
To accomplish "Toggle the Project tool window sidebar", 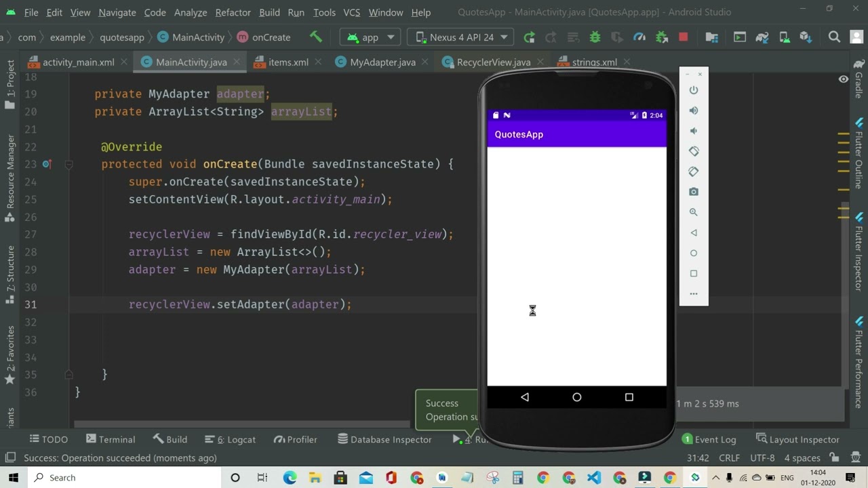I will (x=10, y=83).
